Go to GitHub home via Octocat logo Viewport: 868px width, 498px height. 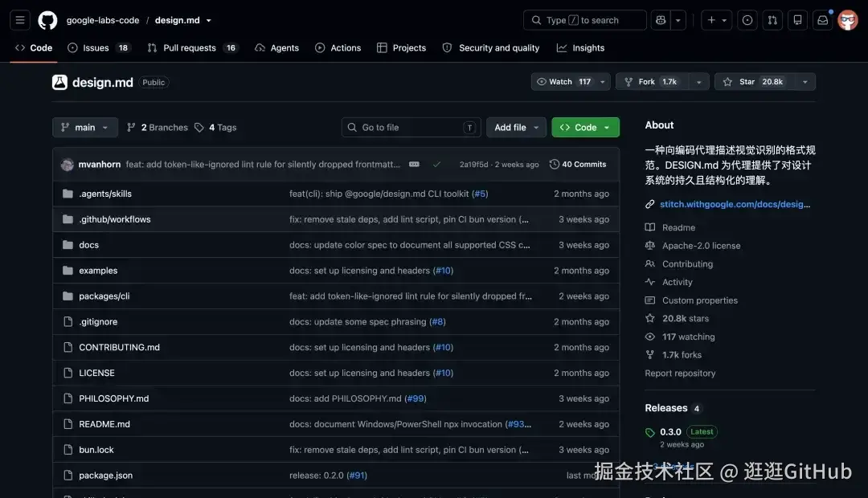[47, 20]
